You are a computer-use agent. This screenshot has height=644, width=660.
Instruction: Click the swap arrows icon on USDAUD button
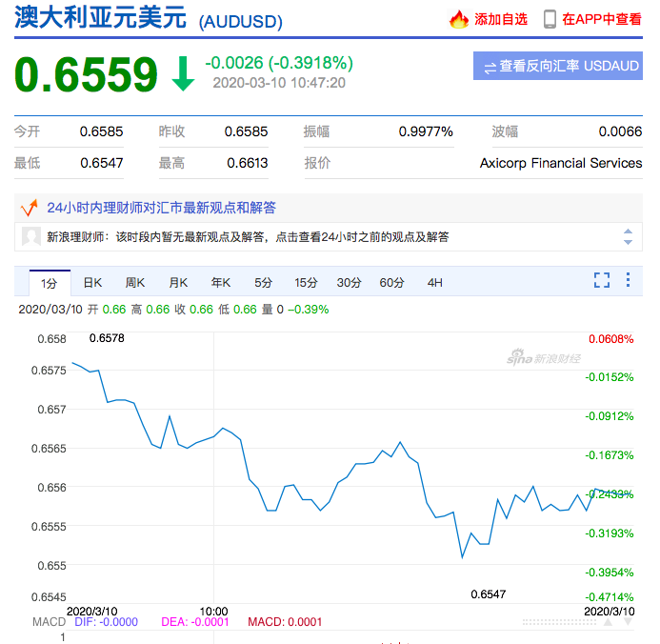490,68
